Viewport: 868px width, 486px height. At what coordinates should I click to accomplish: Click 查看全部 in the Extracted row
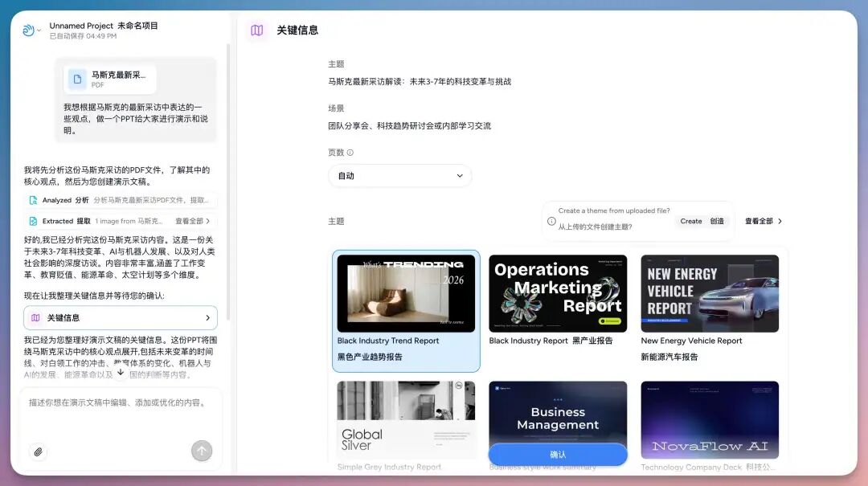(190, 221)
